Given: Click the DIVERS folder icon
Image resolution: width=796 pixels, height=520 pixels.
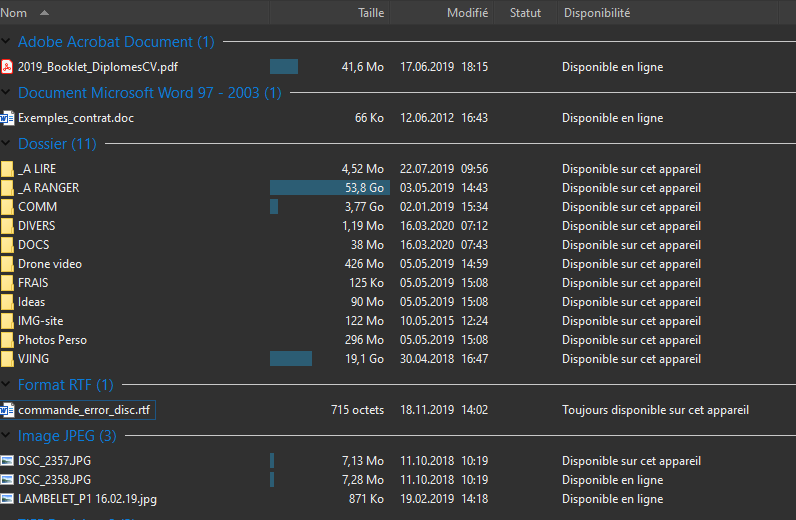Looking at the screenshot, I should 7,226.
